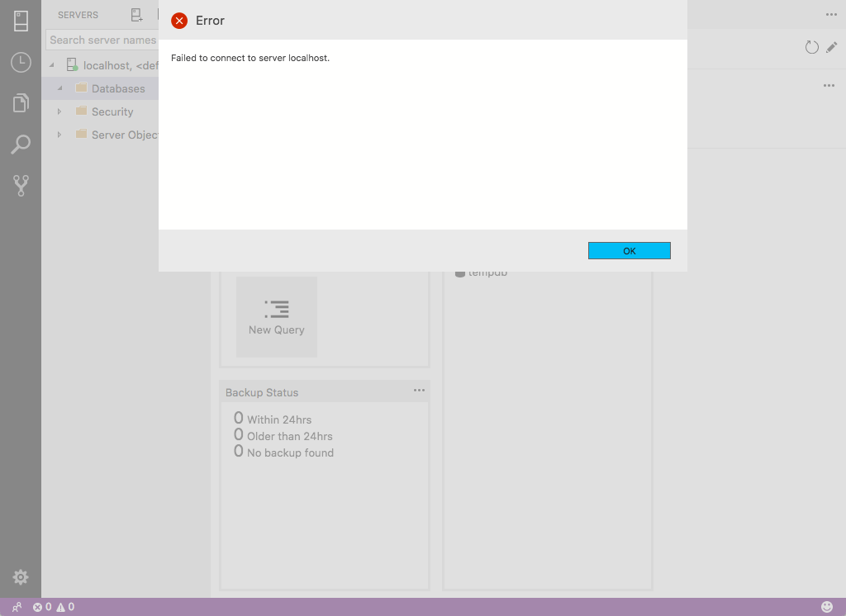Screen dimensions: 846x616
Task: Collapse the localhost server tree
Action: click(x=51, y=64)
